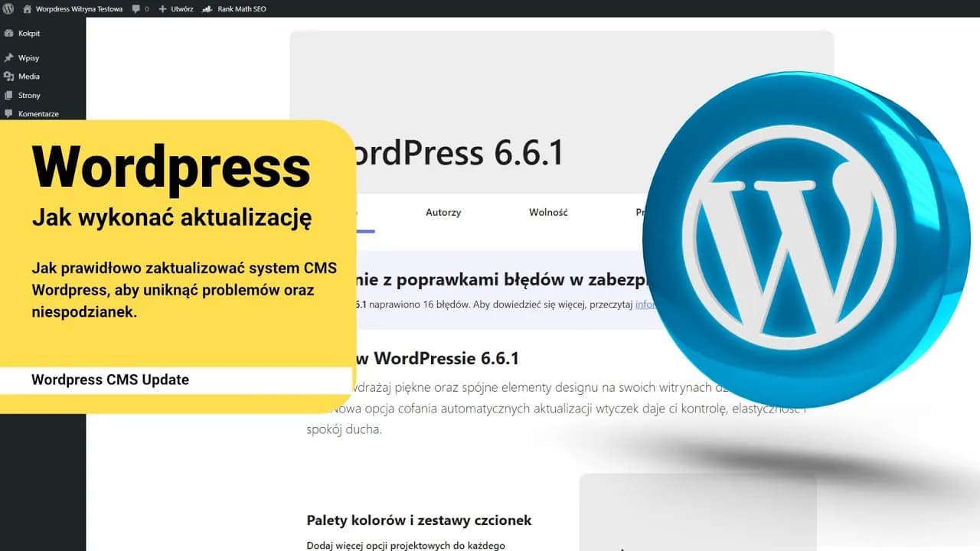Switch to the Wolność tab
This screenshot has height=551, width=980.
[548, 213]
